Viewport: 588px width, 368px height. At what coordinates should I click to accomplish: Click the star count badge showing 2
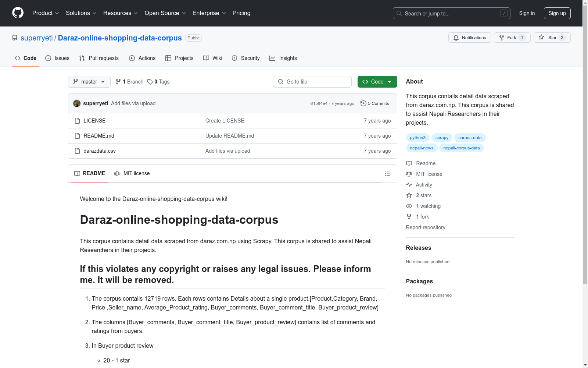pos(562,38)
